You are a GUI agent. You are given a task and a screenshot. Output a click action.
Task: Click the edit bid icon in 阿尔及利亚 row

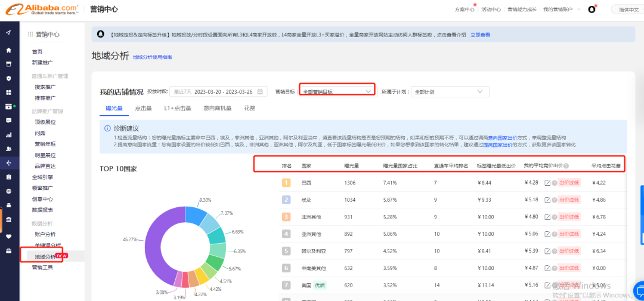pyautogui.click(x=547, y=251)
